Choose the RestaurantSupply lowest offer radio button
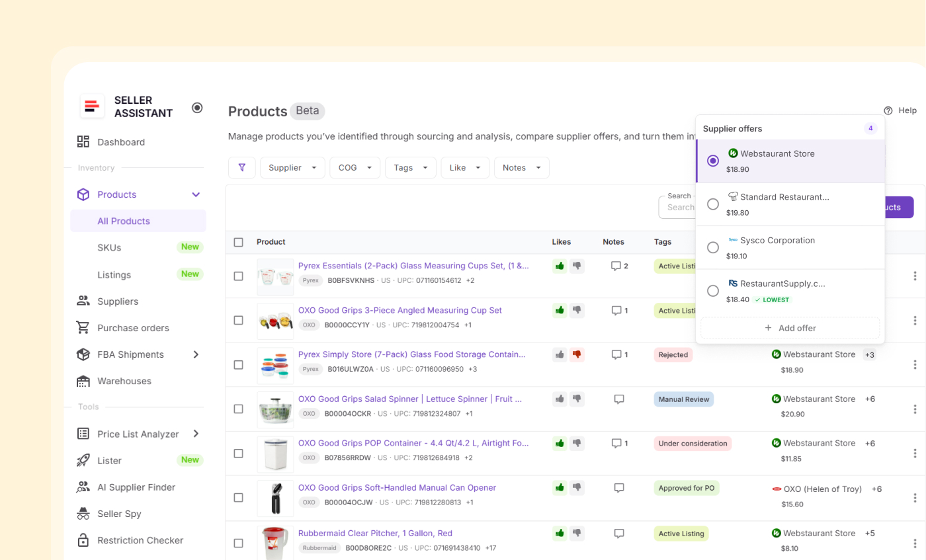 pyautogui.click(x=713, y=291)
